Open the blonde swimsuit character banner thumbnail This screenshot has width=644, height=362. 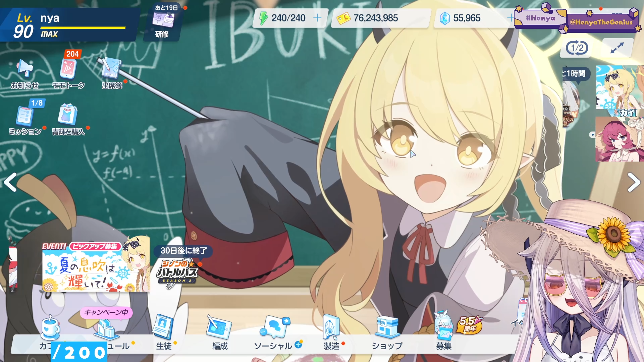620,87
